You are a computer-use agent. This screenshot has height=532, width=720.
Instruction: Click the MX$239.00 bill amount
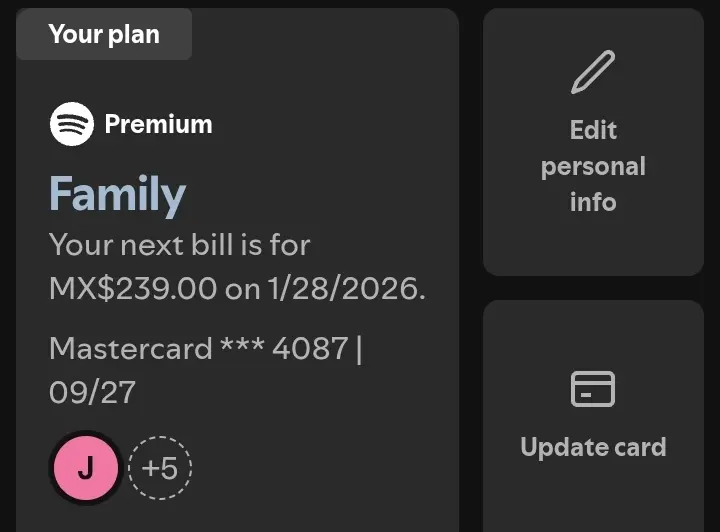coord(133,288)
